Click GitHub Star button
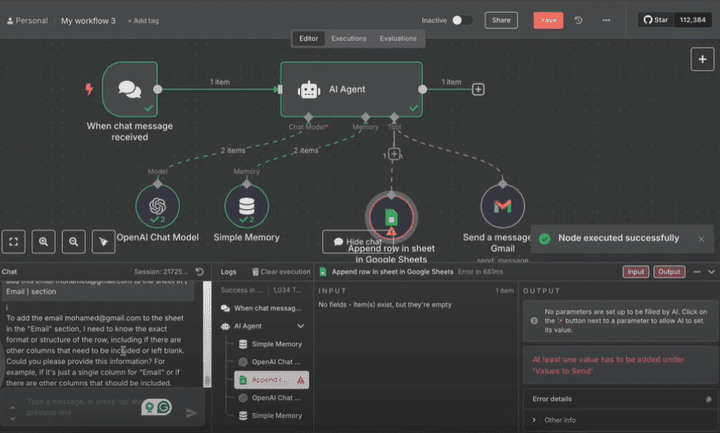Viewport: 720px width, 433px height. coord(656,20)
